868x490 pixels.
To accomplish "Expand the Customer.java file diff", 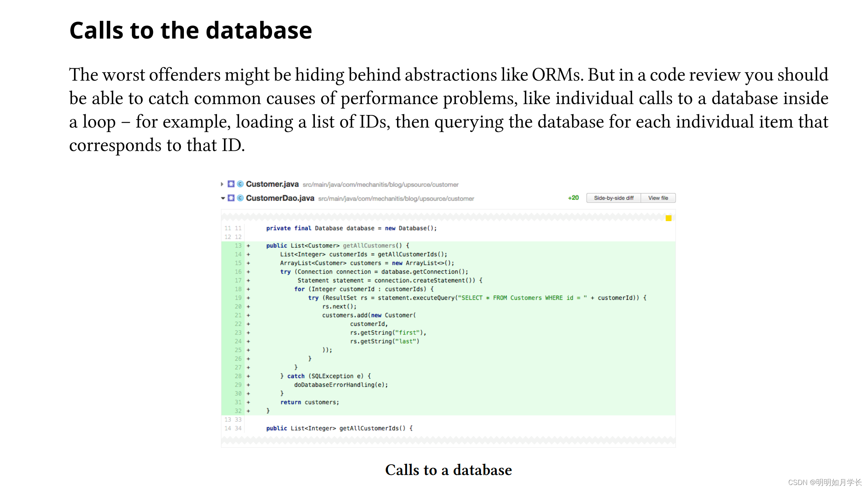I will (222, 184).
